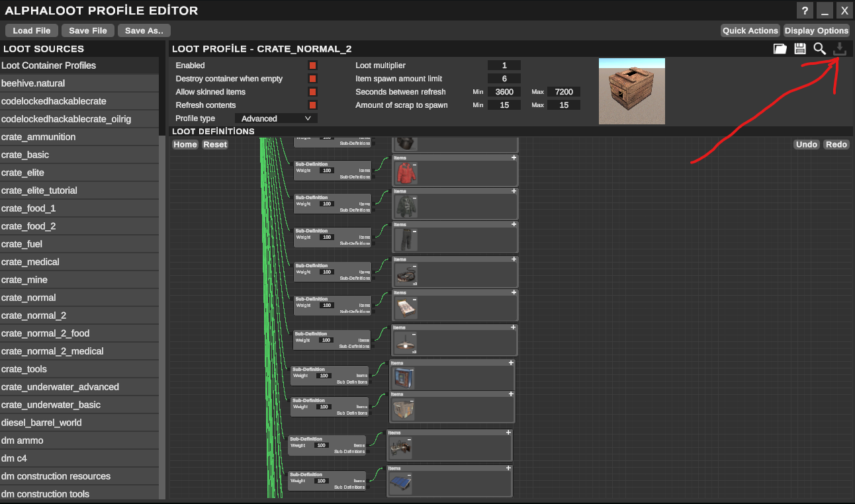Select the pants item icon
This screenshot has height=504, width=855.
click(406, 239)
